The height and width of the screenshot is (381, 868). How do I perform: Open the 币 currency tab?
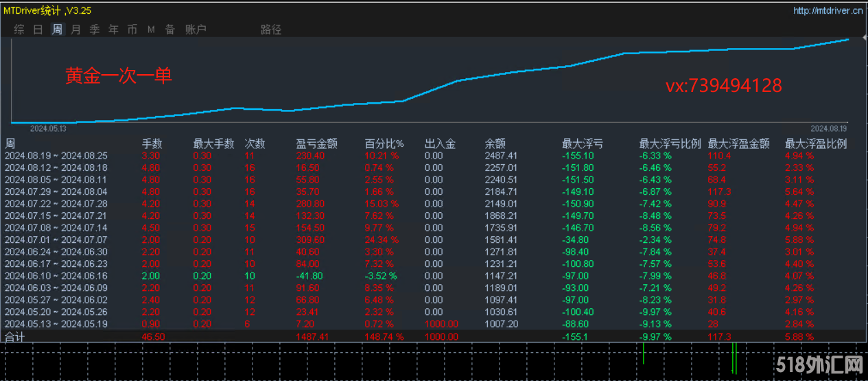coord(132,30)
